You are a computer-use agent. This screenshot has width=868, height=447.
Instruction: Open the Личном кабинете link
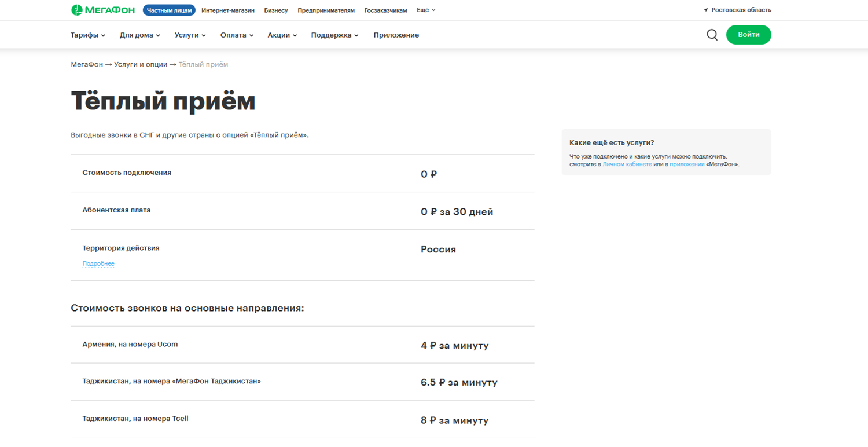[627, 164]
